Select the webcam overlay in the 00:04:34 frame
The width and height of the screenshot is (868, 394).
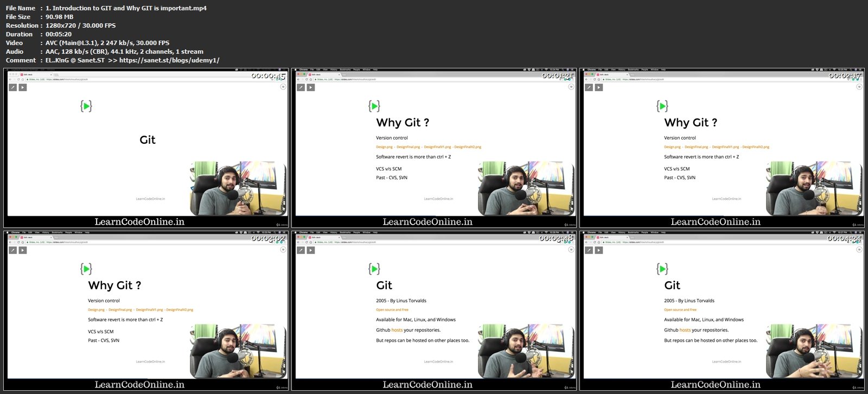click(x=814, y=351)
